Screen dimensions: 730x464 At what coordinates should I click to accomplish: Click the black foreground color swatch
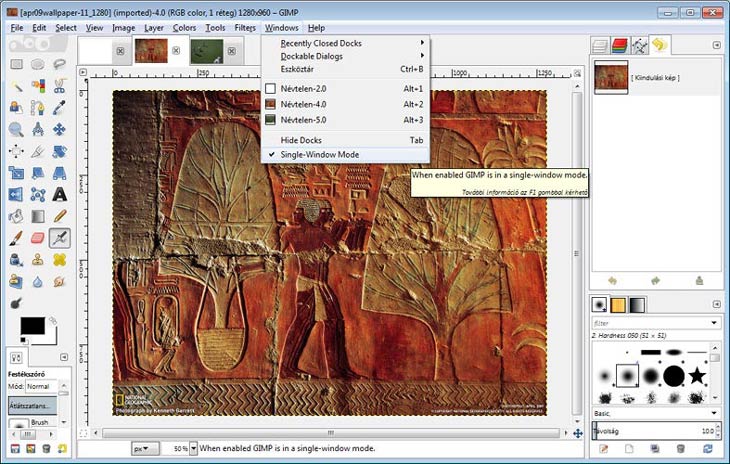coord(32,326)
